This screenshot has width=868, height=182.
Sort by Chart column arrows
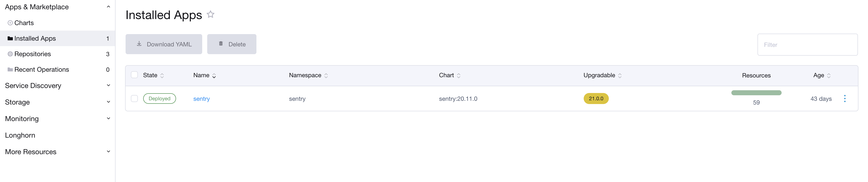pyautogui.click(x=459, y=76)
